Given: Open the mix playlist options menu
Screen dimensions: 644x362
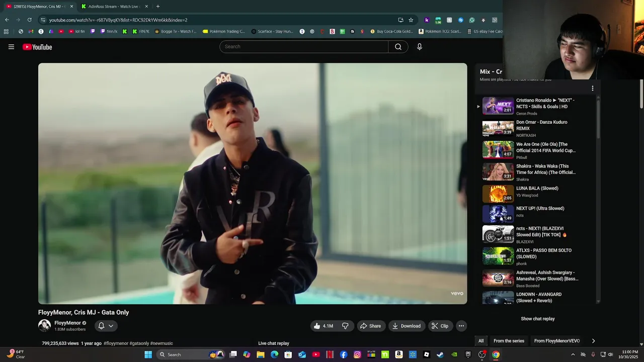Looking at the screenshot, I should pos(592,88).
